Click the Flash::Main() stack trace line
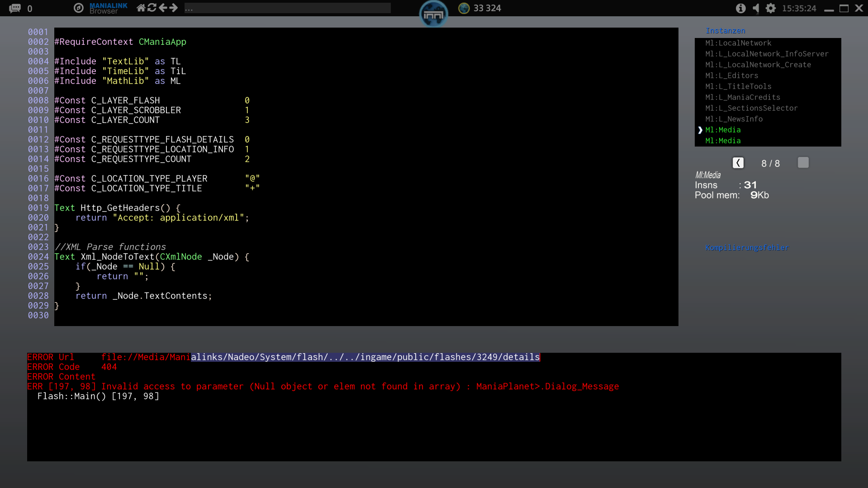Image resolution: width=868 pixels, height=488 pixels. 98,396
